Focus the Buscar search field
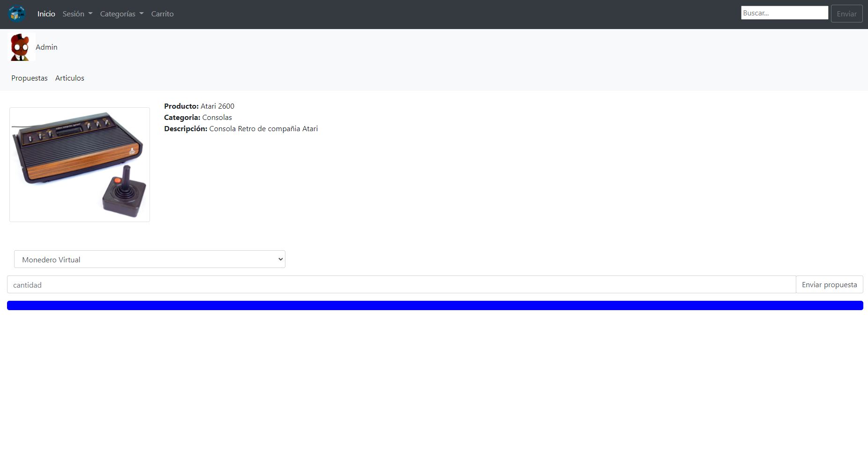868x461 pixels. point(785,13)
